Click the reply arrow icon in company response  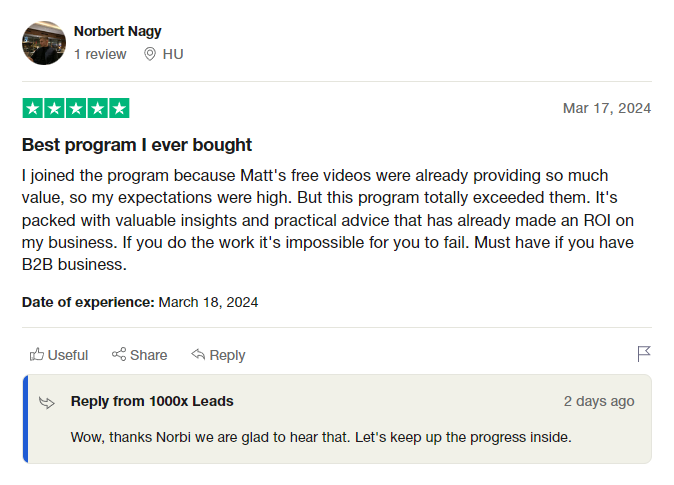point(47,402)
